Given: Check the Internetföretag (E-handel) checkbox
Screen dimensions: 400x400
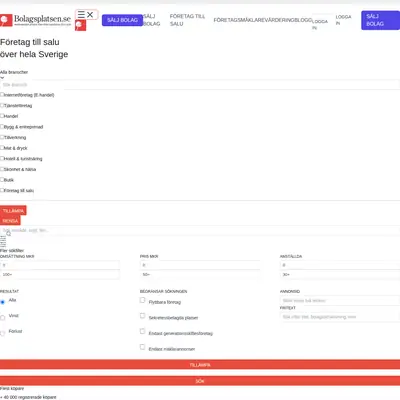Looking at the screenshot, I should click(2, 95).
